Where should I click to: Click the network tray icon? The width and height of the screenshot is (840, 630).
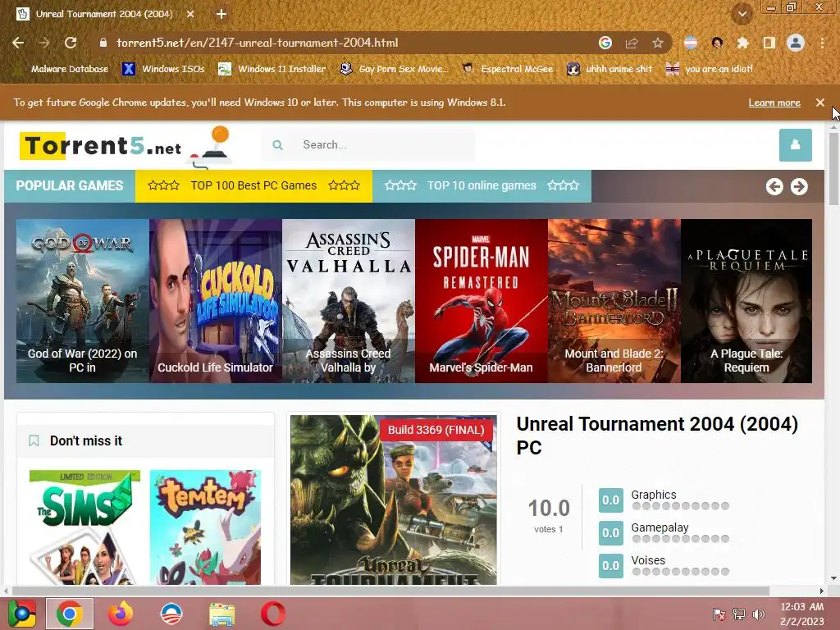(x=739, y=614)
